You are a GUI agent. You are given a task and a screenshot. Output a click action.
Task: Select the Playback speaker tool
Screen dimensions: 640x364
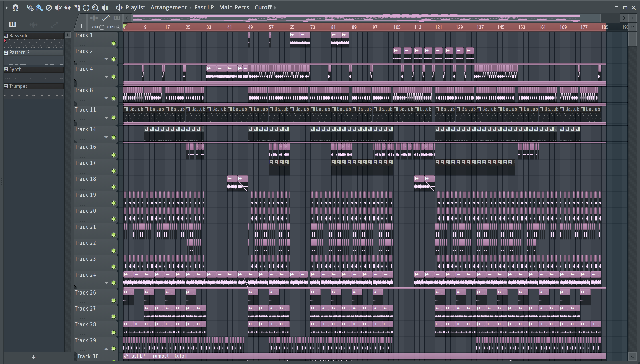[105, 8]
